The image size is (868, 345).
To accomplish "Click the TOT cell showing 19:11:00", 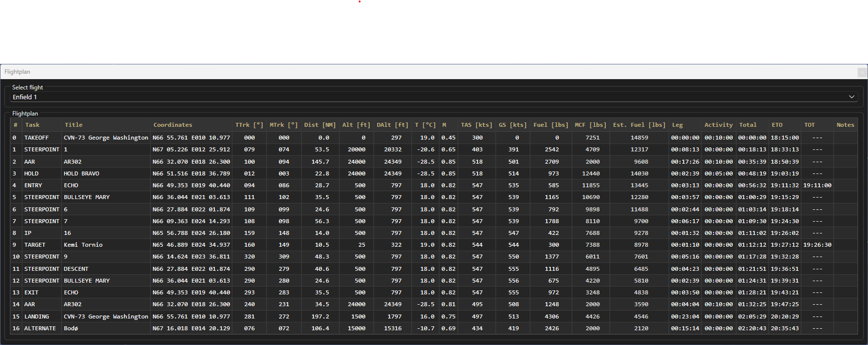I will pyautogui.click(x=817, y=185).
